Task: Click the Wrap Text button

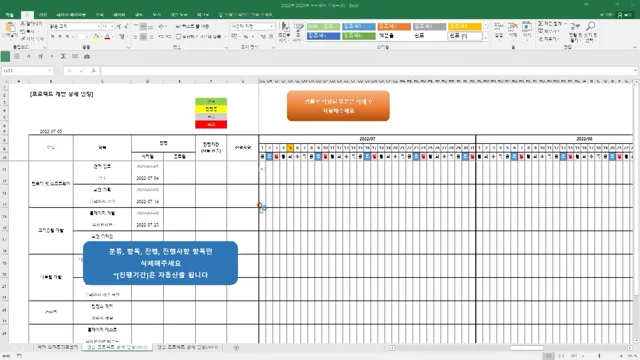Action: (193, 27)
